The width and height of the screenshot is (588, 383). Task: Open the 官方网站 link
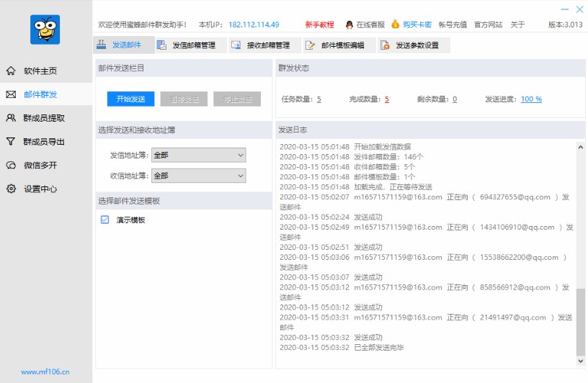point(489,24)
